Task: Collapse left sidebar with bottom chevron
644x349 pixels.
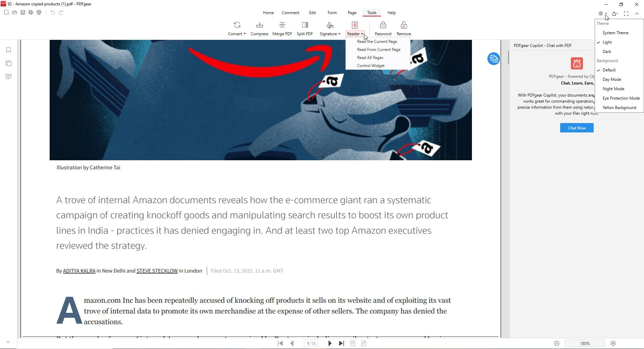Action: 8,342
